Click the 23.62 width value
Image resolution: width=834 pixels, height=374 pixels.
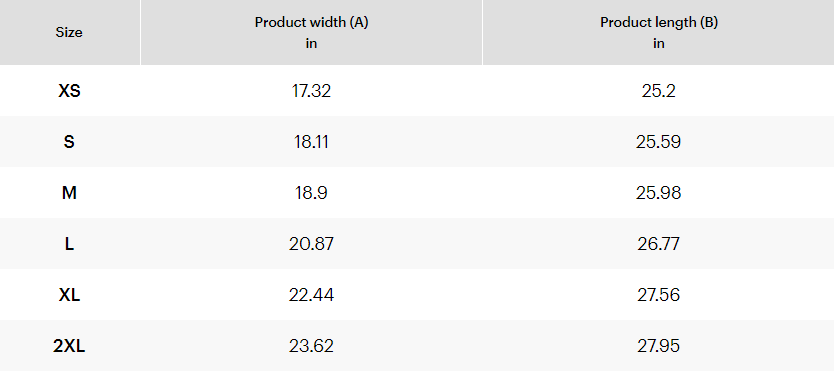[x=311, y=346]
